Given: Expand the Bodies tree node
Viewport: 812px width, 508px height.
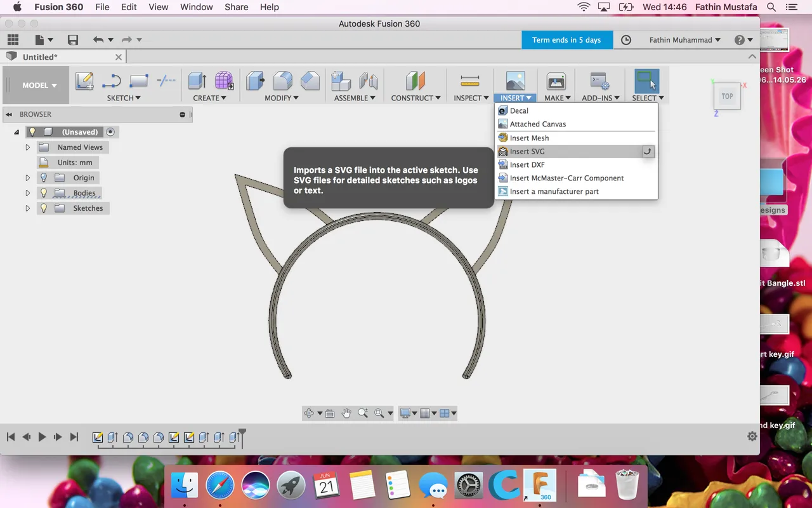Looking at the screenshot, I should point(27,193).
